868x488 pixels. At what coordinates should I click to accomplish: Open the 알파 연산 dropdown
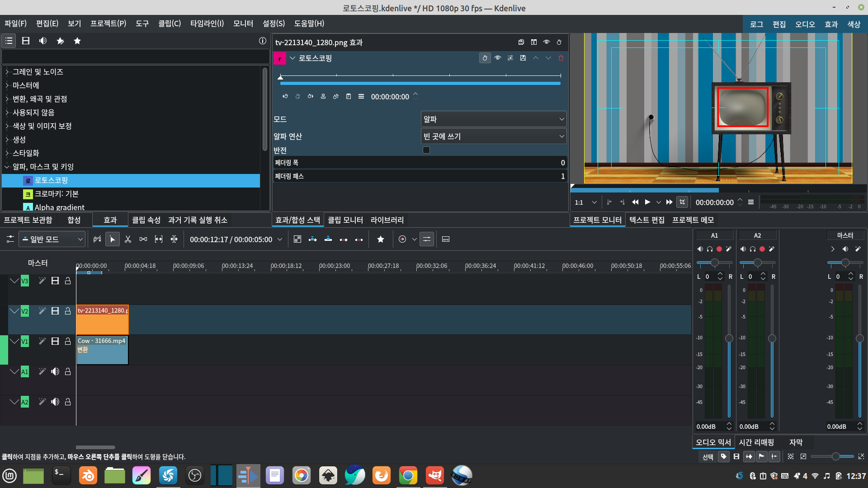[x=493, y=136]
